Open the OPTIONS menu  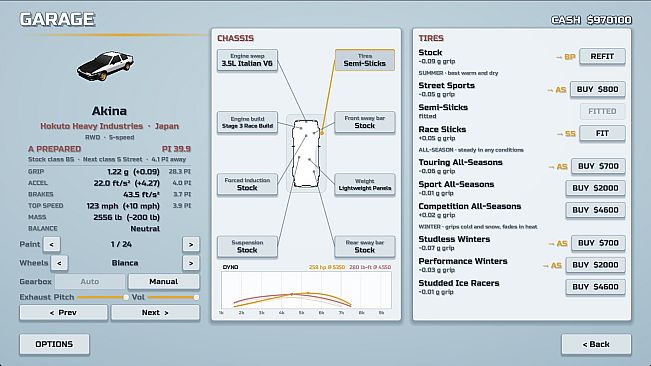pyautogui.click(x=54, y=344)
